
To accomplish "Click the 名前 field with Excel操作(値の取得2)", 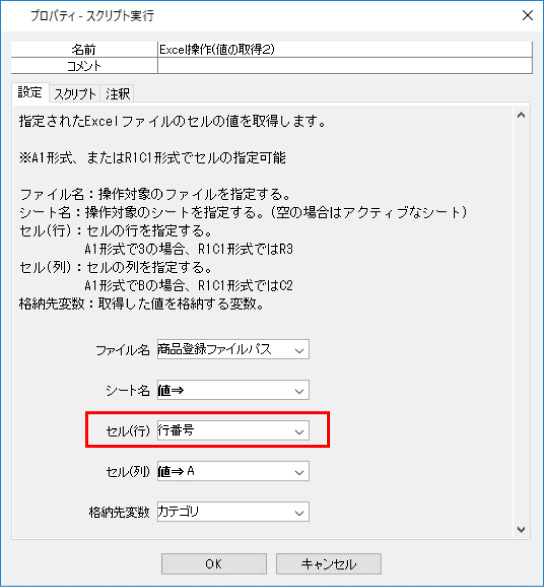I will tap(344, 49).
